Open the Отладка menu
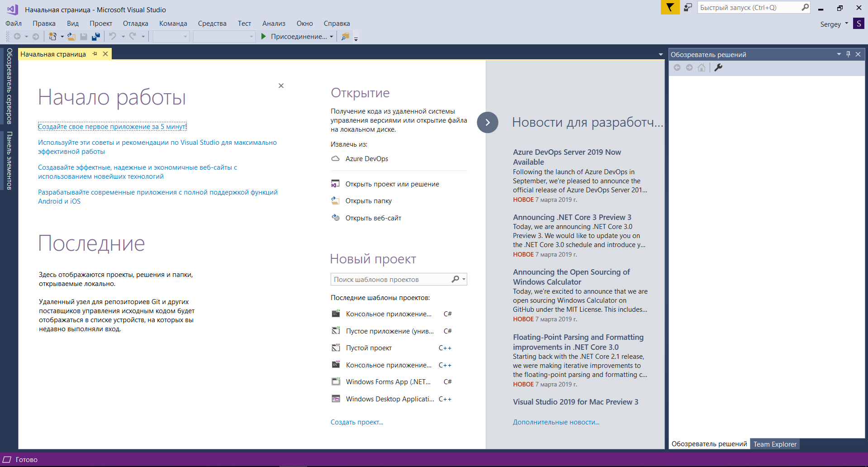Image resolution: width=868 pixels, height=467 pixels. coord(136,24)
